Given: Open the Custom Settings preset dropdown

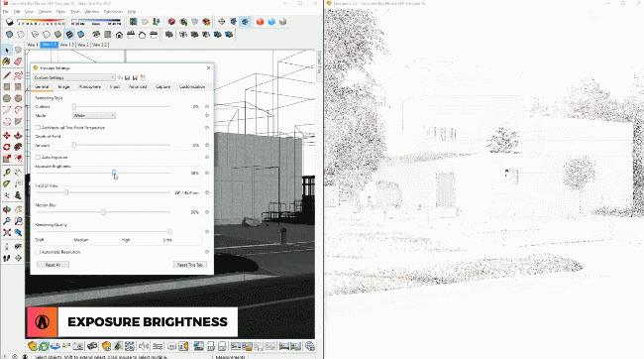Looking at the screenshot, I should [x=74, y=77].
